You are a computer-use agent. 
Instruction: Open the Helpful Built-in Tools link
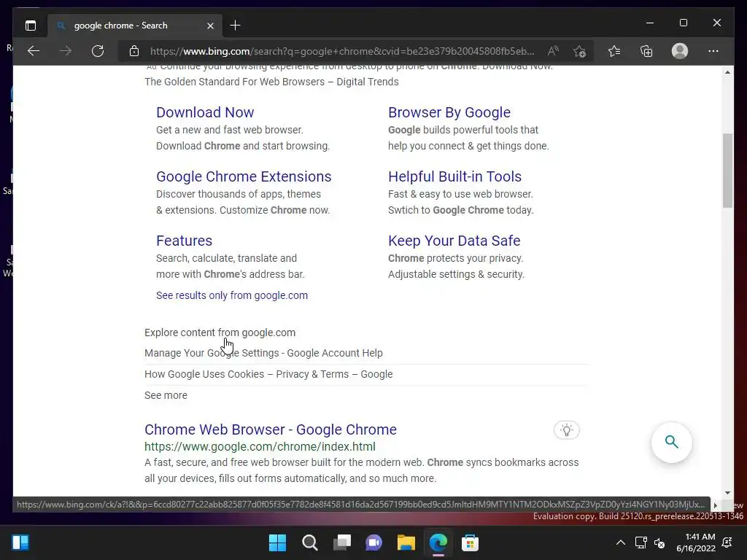(x=454, y=176)
